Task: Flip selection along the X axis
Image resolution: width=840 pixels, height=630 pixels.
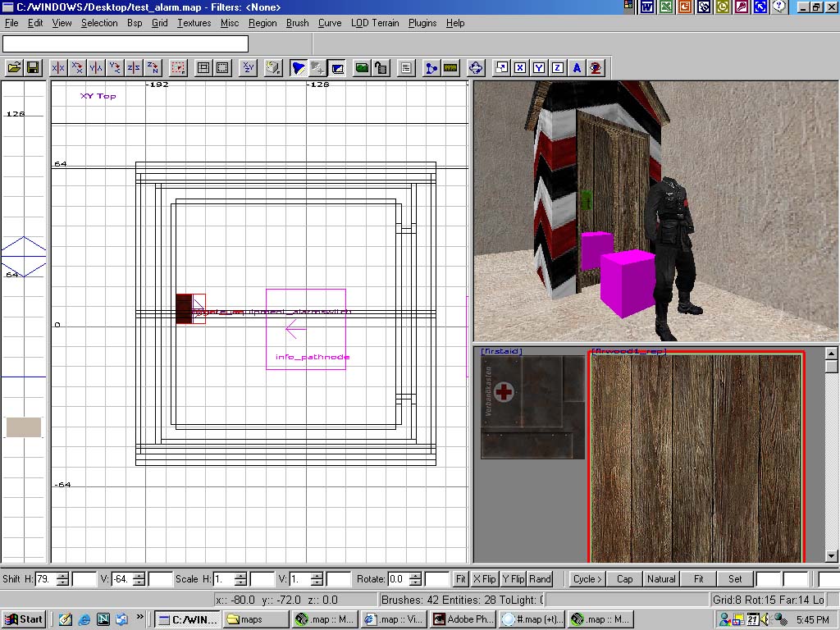Action: (58, 68)
